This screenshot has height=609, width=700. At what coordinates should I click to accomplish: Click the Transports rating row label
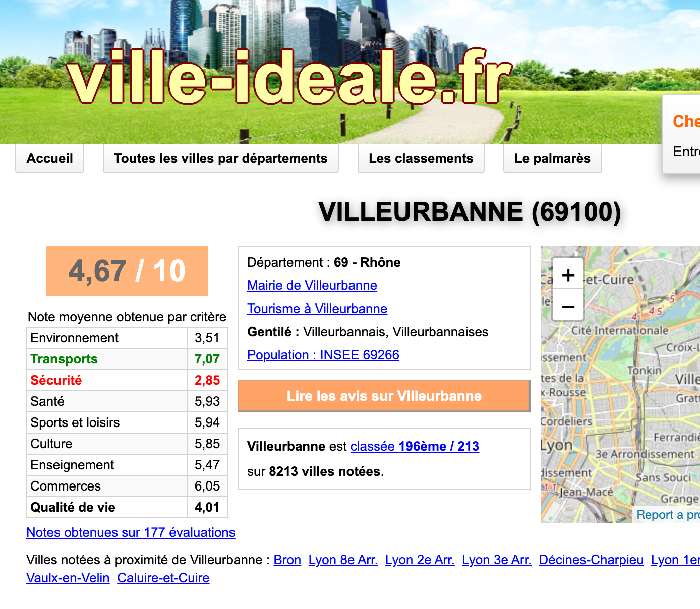click(x=64, y=359)
